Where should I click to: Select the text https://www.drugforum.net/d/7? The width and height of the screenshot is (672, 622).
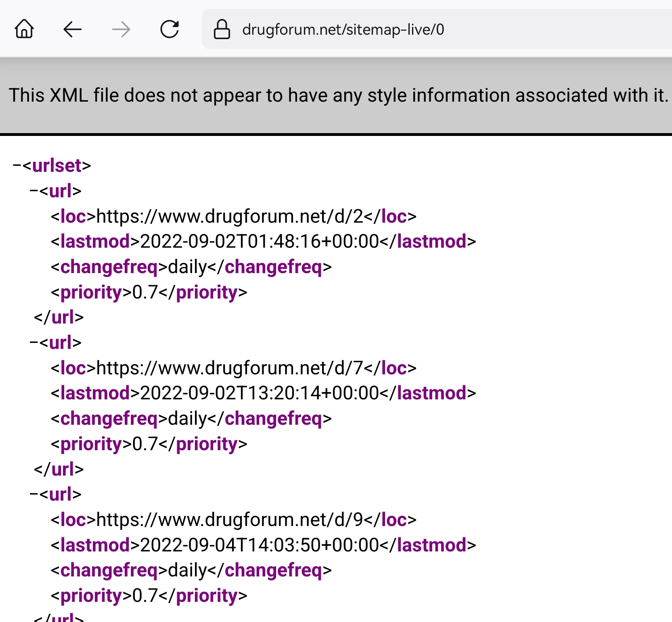(x=230, y=368)
